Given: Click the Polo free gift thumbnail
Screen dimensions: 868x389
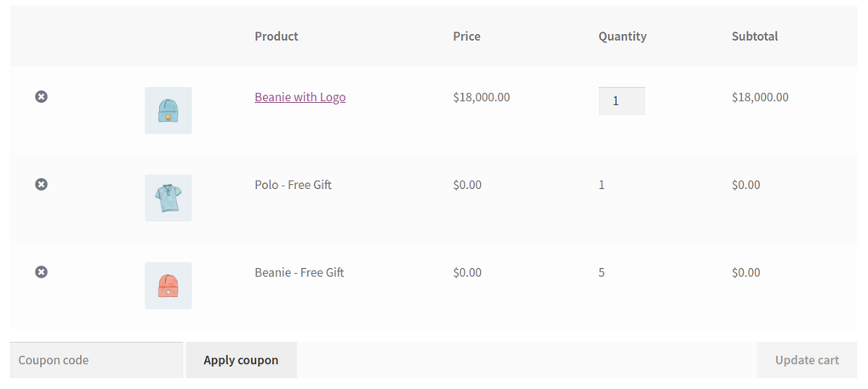Looking at the screenshot, I should 168,198.
